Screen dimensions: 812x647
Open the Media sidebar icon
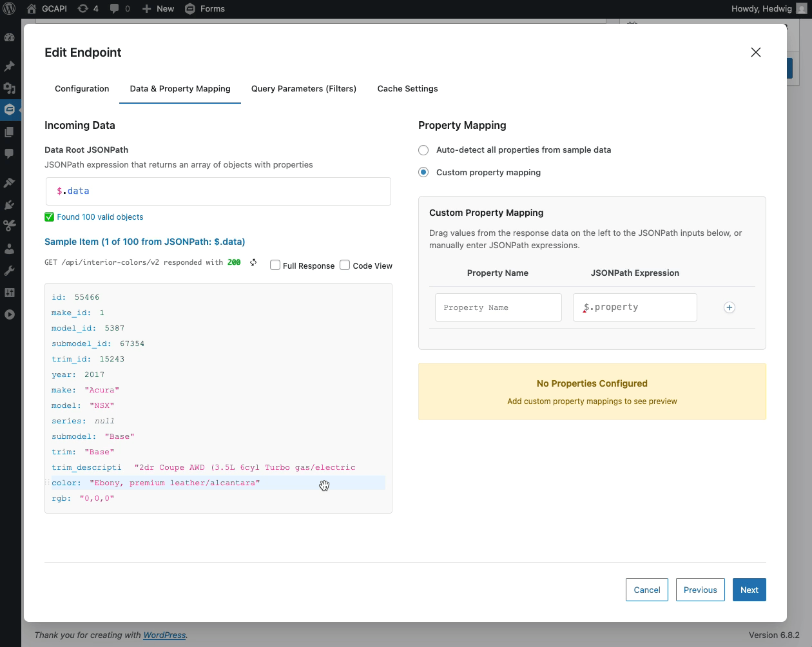[10, 88]
